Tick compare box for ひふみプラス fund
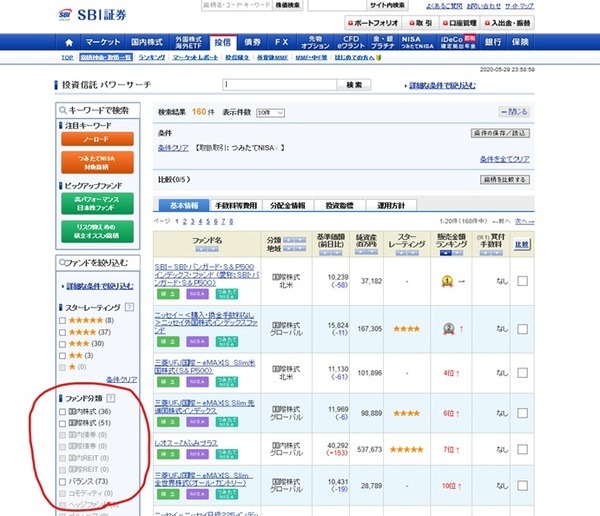The image size is (600, 516). point(522,449)
